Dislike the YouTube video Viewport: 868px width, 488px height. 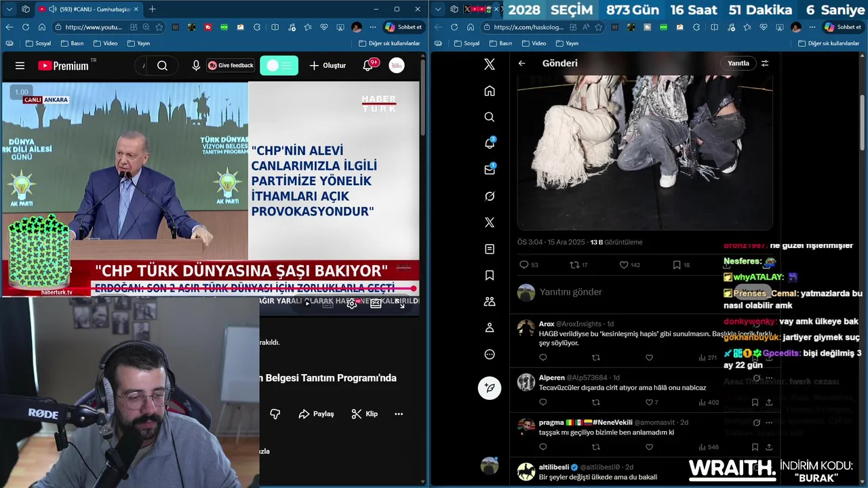coord(275,413)
